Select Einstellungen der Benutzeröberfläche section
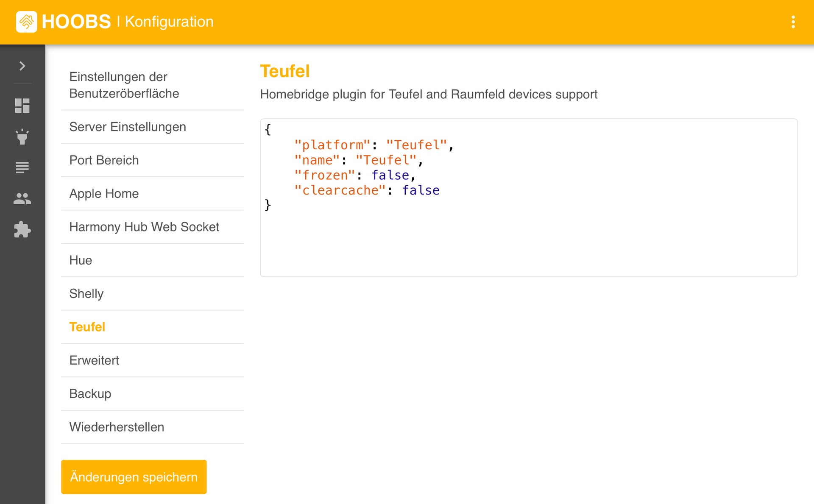 click(153, 85)
